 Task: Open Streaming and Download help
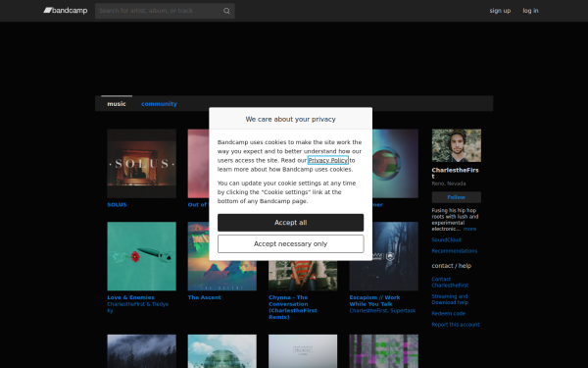click(x=450, y=299)
